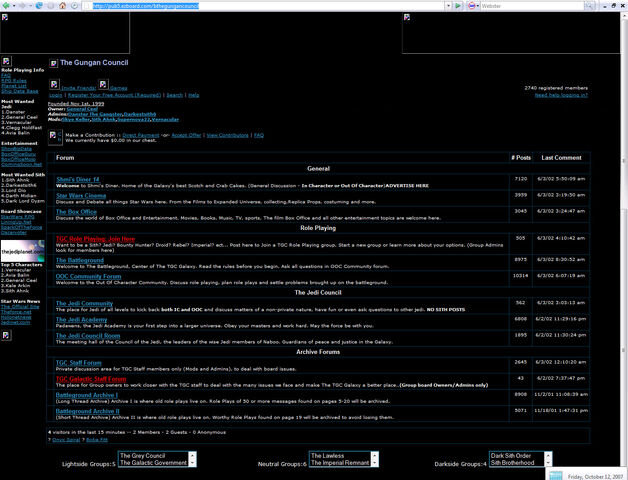Image resolution: width=628 pixels, height=480 pixels.
Task: Click the image icon left of Invite Friends
Action: [54, 84]
